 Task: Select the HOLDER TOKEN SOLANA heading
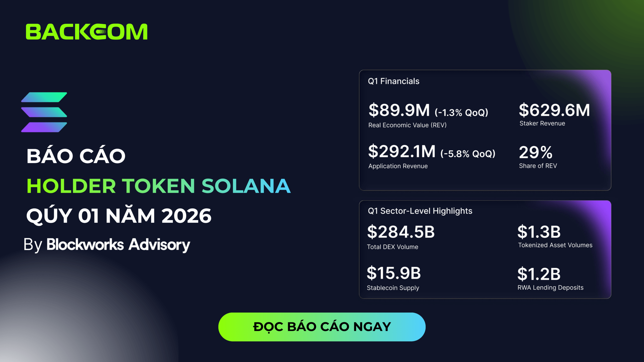(x=158, y=186)
